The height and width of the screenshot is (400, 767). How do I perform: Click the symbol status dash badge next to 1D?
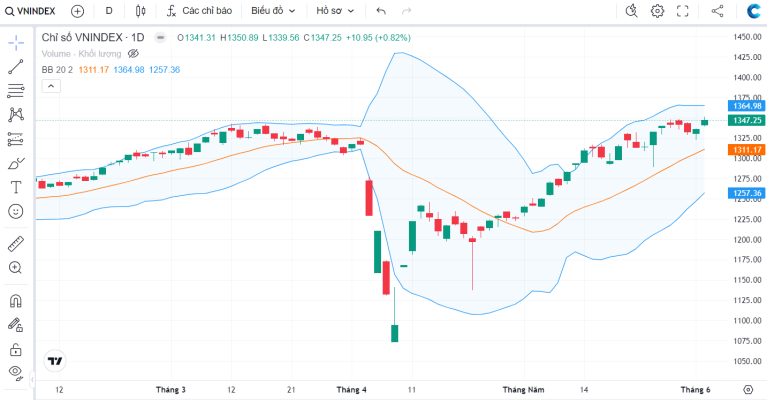(160, 38)
